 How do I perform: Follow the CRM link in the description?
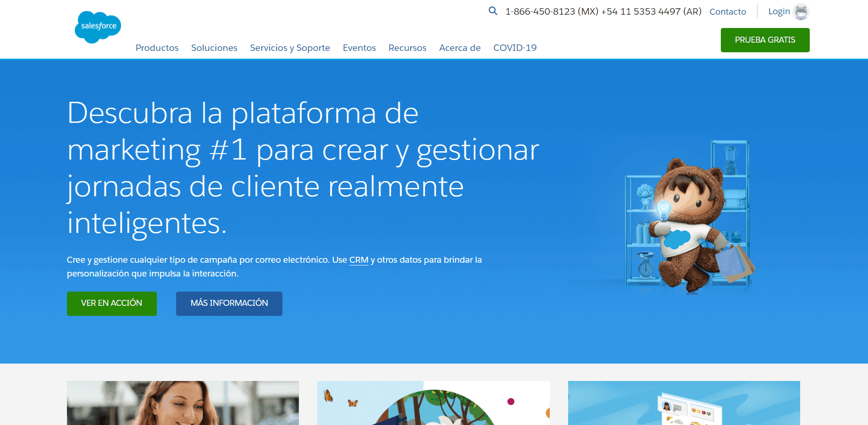pyautogui.click(x=359, y=260)
